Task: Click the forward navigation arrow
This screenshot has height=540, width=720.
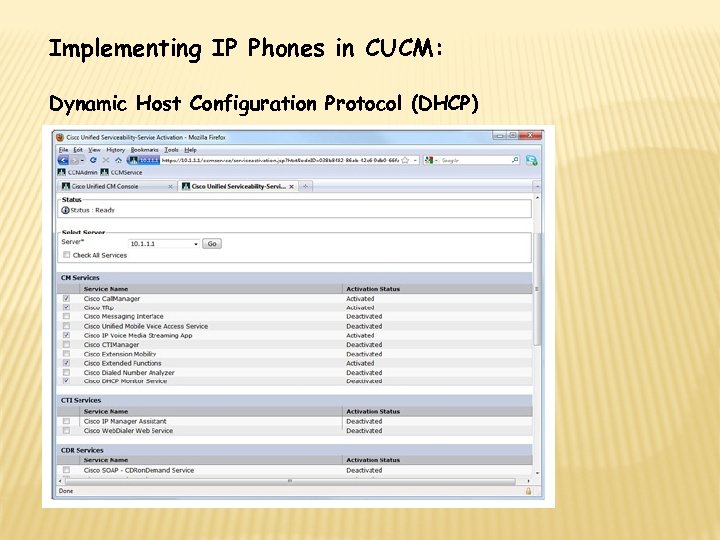Action: 75,160
